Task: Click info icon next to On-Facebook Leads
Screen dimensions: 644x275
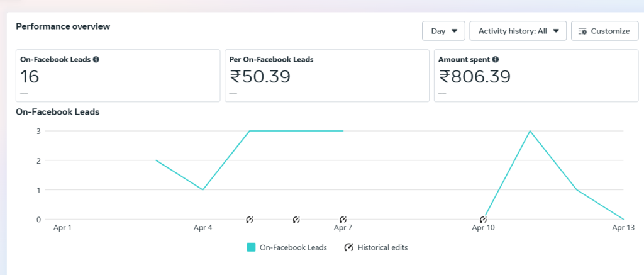Action: (96, 59)
